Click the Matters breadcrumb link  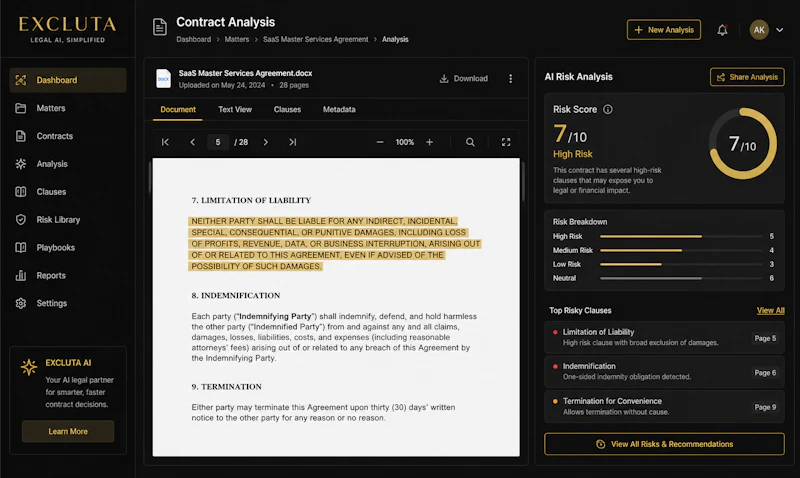tap(237, 39)
